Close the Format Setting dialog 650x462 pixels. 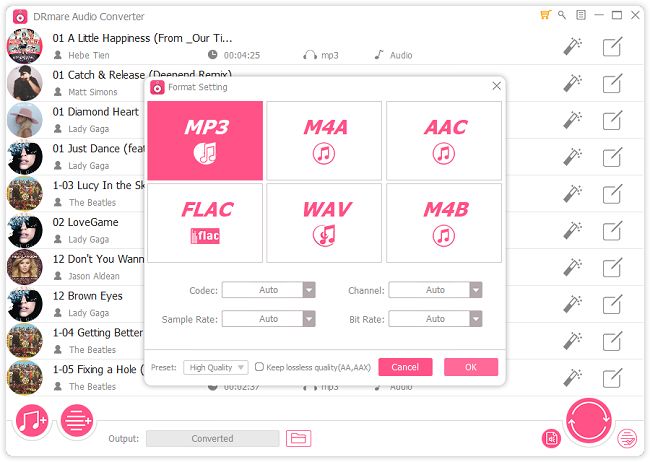pyautogui.click(x=496, y=86)
